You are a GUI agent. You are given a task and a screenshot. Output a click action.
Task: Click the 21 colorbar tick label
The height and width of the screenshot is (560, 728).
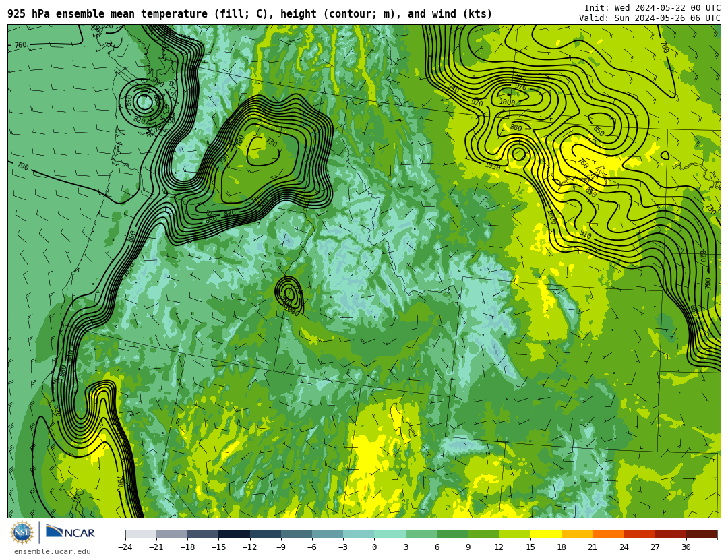pos(593,547)
